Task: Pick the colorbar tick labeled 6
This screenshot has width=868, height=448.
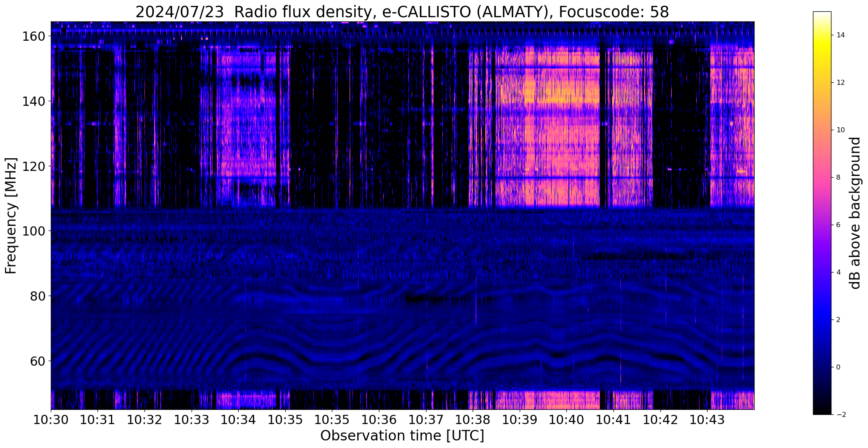Action: 839,225
